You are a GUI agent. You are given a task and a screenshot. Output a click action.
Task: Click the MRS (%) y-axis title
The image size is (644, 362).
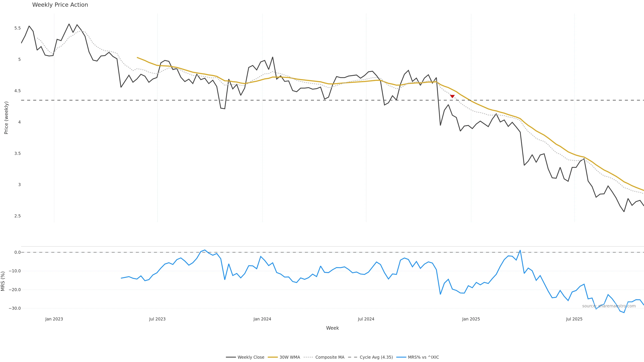(3, 281)
